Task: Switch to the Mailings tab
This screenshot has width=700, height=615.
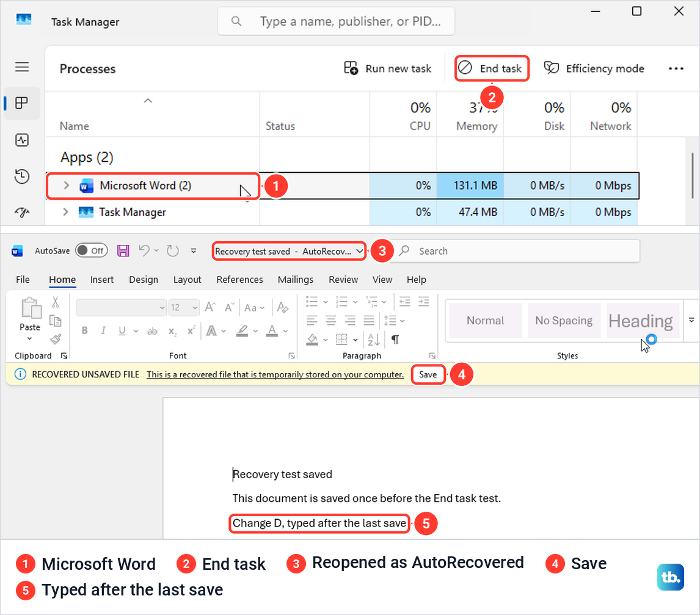Action: coord(296,279)
